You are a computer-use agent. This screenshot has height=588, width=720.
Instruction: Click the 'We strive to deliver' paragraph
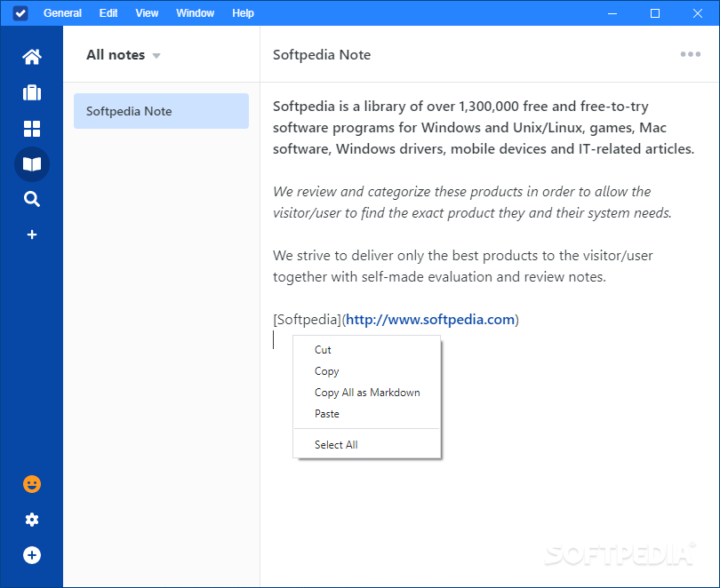click(462, 266)
